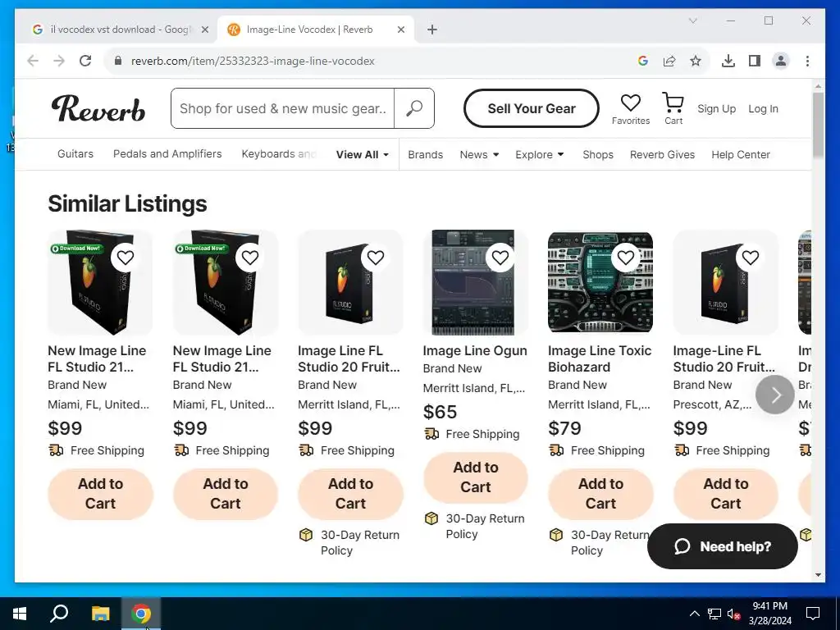
Task: Expand the View All categories dropdown
Action: point(362,154)
